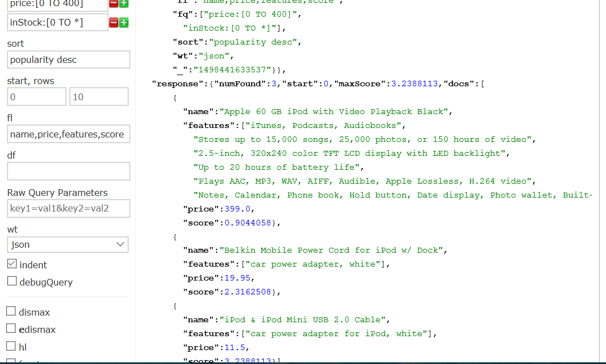
Task: Click the maxScore value 3.2388113
Action: [x=415, y=84]
